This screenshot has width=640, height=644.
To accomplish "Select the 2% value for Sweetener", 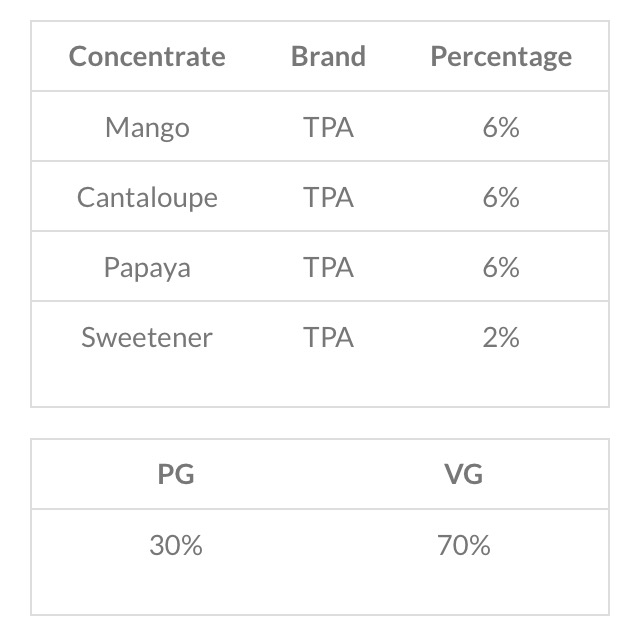I will (x=500, y=337).
